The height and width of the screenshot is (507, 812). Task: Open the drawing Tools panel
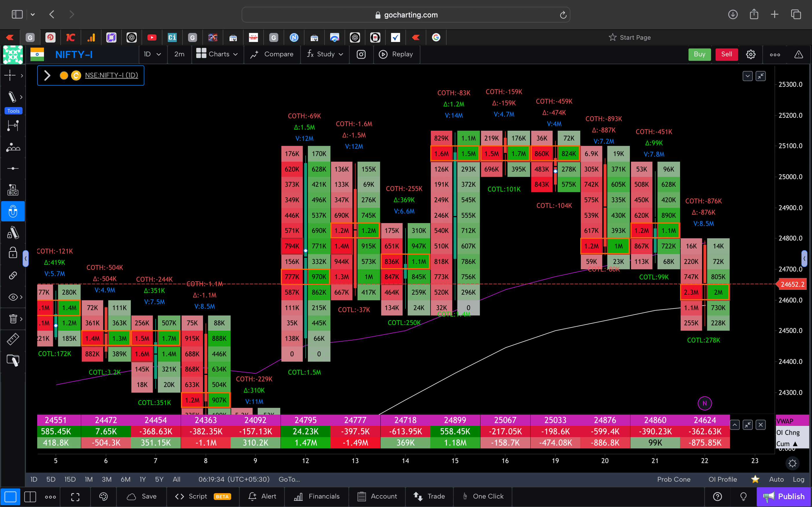(13, 111)
